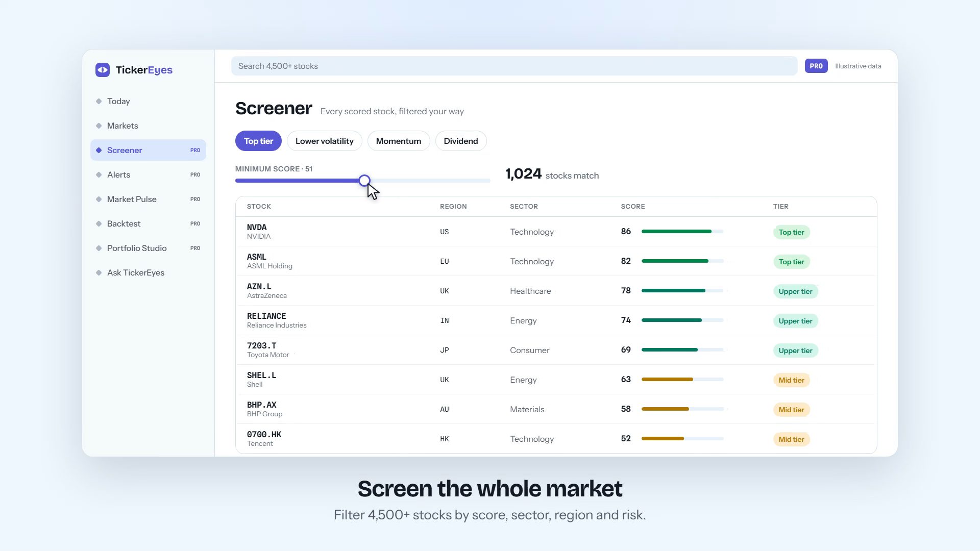Click the Illustrative data label
The image size is (980, 551).
point(858,66)
